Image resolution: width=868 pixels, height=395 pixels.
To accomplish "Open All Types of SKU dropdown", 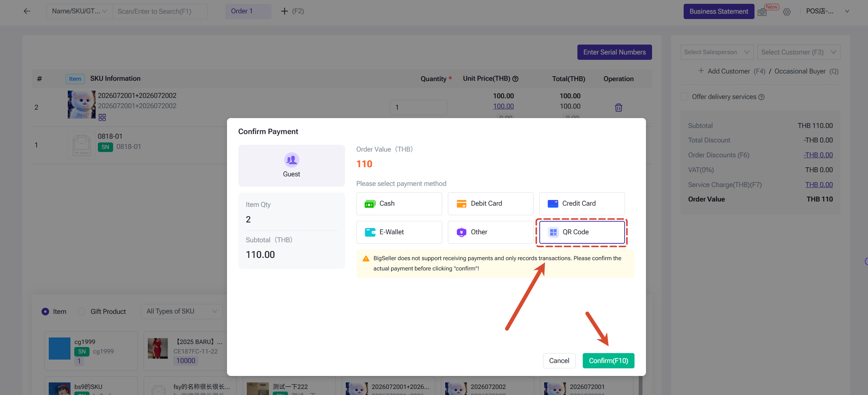I will [x=182, y=312].
